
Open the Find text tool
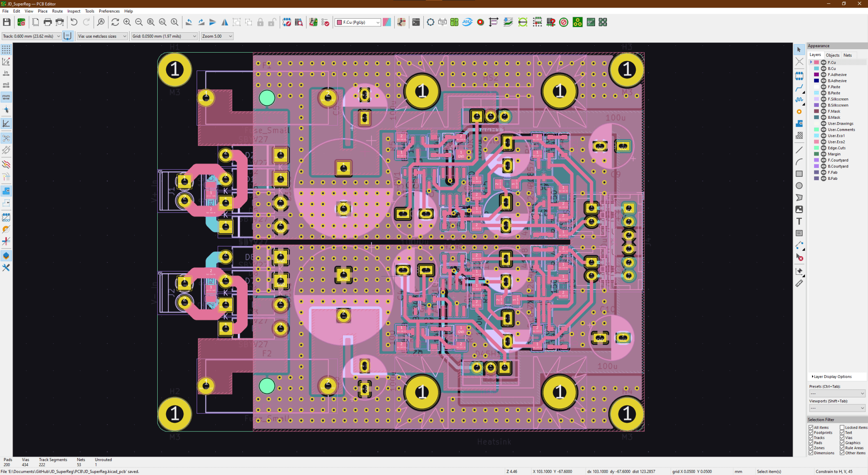(101, 22)
